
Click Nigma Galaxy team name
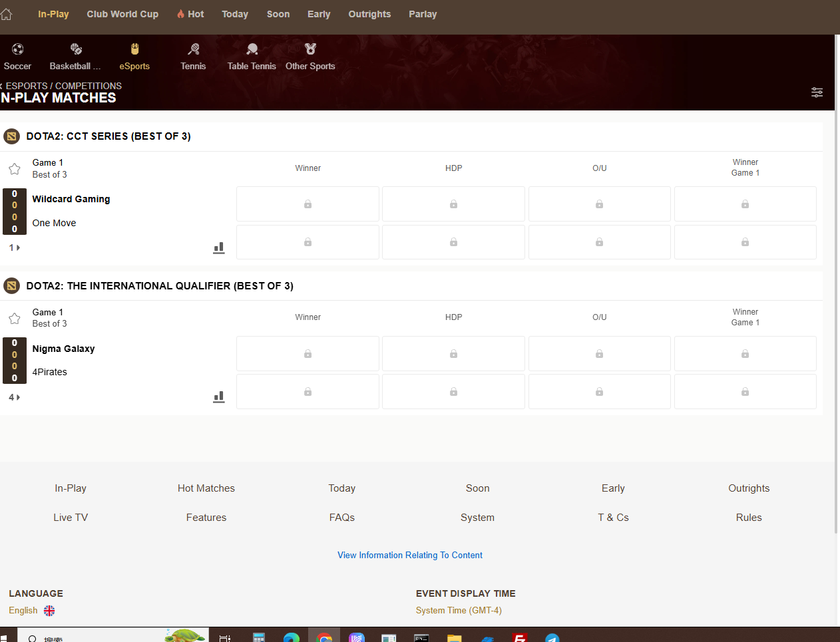click(x=63, y=349)
